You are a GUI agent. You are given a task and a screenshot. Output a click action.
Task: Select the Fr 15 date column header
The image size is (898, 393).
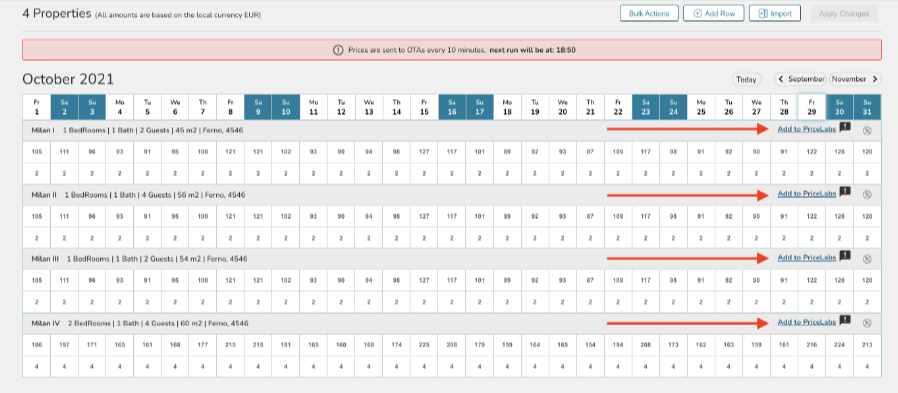pos(424,107)
